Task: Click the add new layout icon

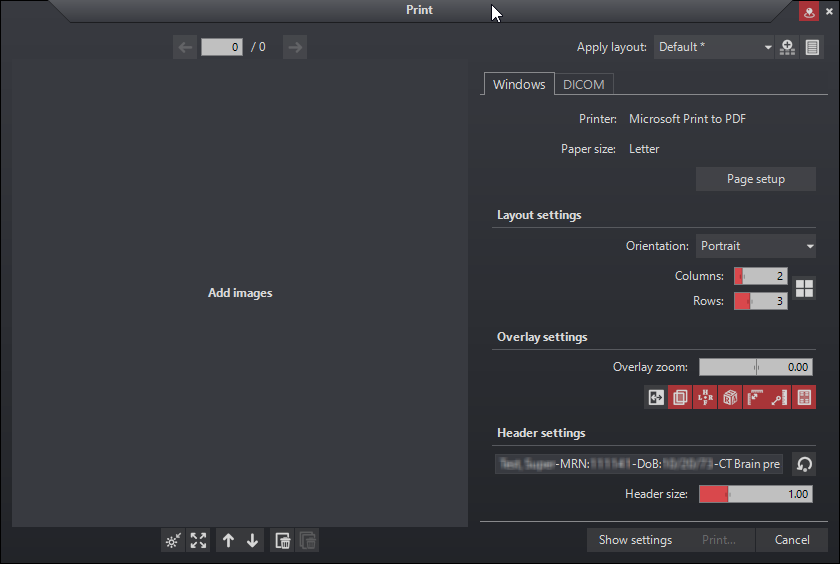Action: [x=788, y=47]
